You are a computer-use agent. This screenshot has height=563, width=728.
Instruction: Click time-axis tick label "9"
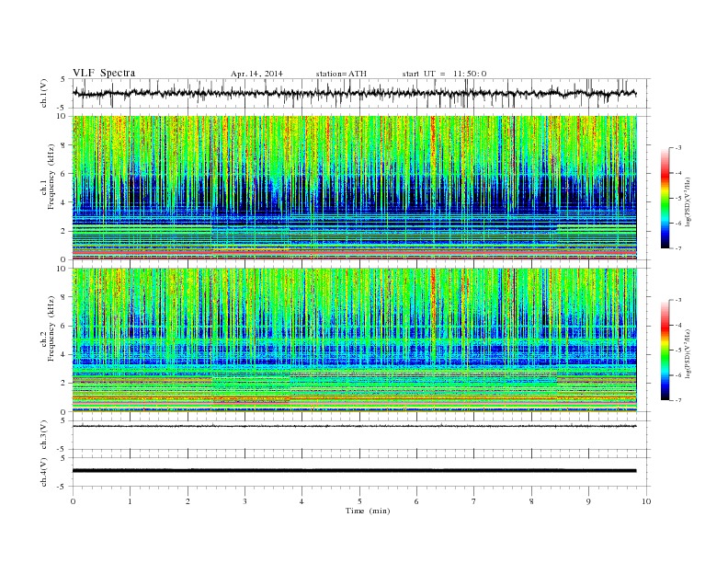pos(588,501)
